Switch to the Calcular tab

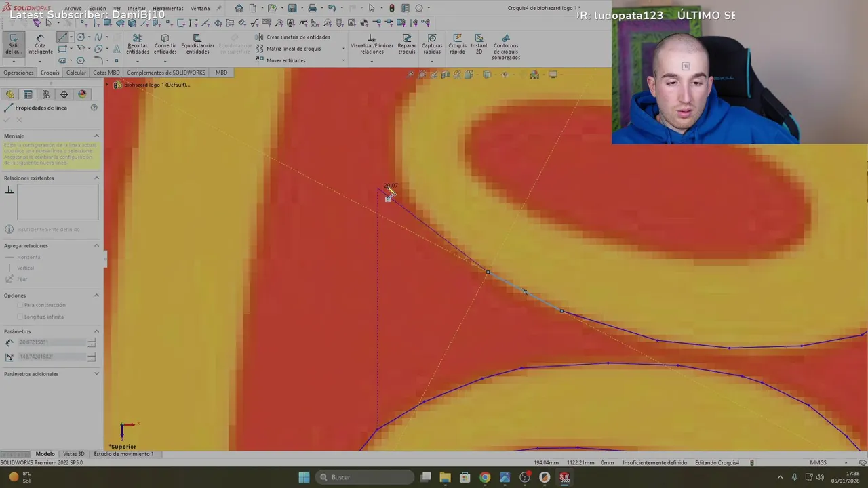(x=76, y=73)
